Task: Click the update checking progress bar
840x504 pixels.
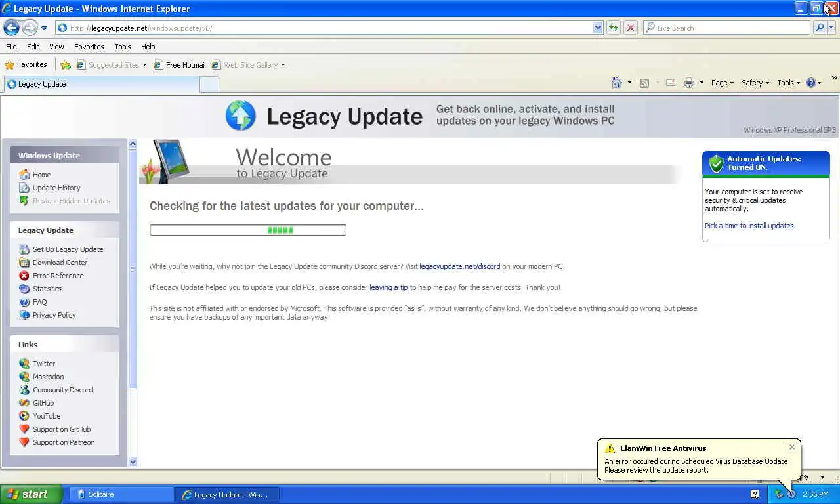Action: pyautogui.click(x=247, y=230)
